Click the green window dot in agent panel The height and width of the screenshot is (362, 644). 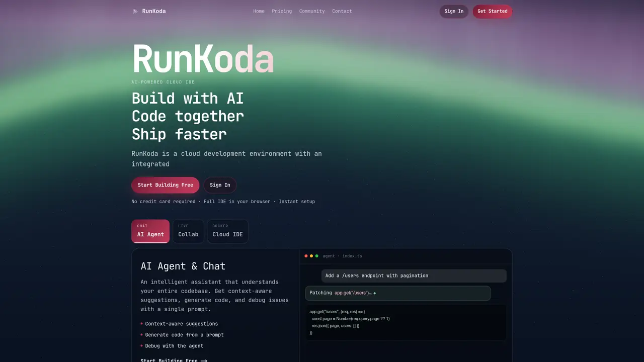click(x=316, y=256)
